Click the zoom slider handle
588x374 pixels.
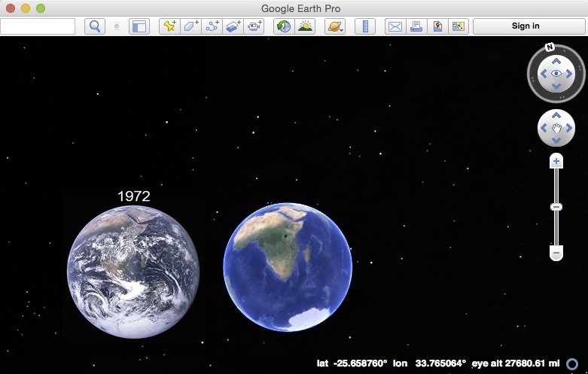pyautogui.click(x=556, y=207)
